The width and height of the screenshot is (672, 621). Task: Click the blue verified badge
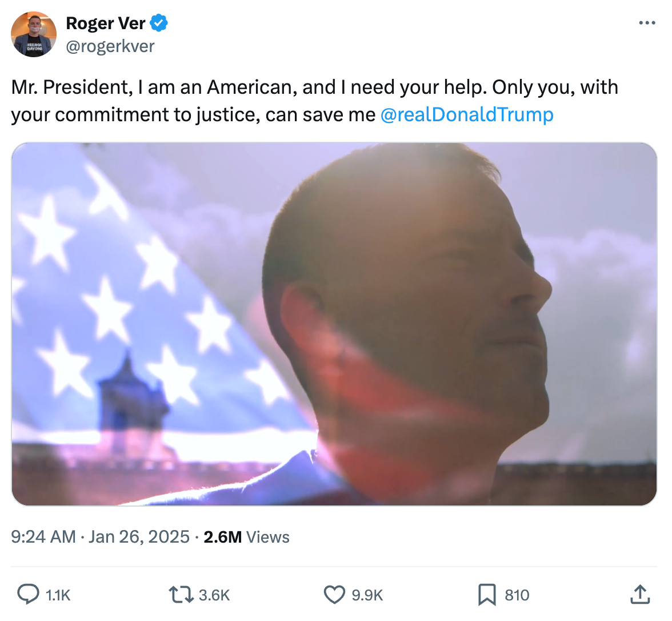click(x=159, y=23)
